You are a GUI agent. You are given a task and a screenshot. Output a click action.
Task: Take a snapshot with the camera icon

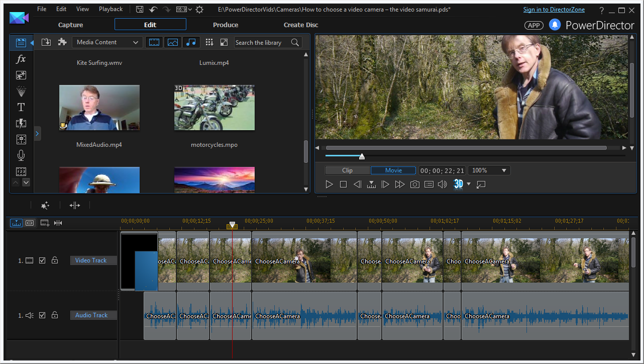[414, 185]
